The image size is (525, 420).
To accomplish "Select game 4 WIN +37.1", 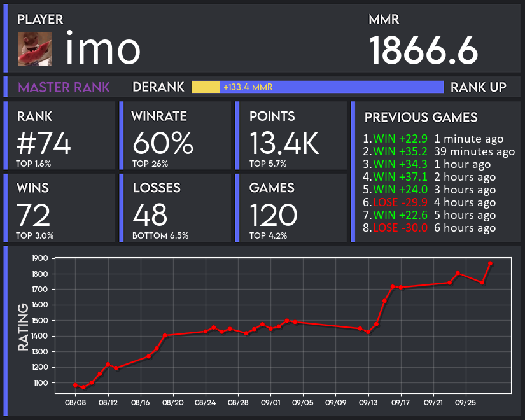I will tap(400, 177).
